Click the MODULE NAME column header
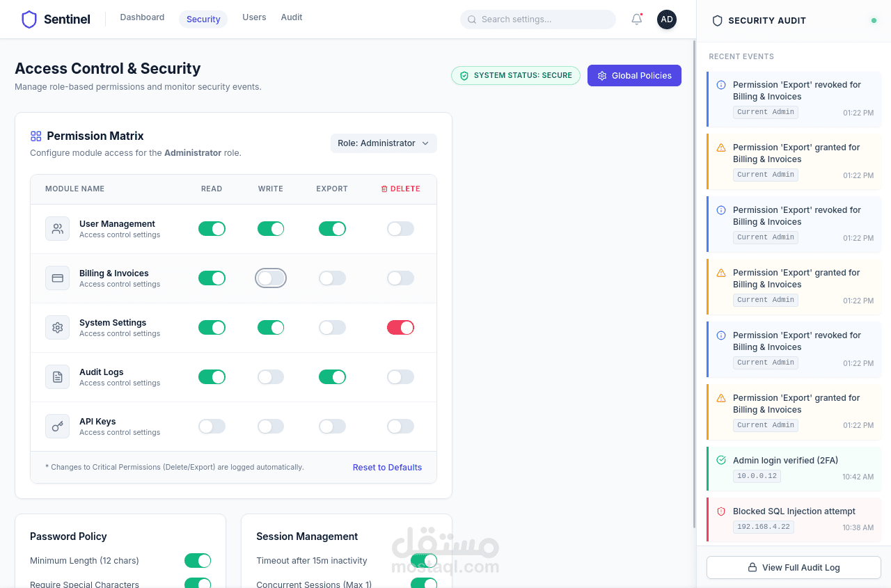Screen dimensions: 891x588 (74, 189)
